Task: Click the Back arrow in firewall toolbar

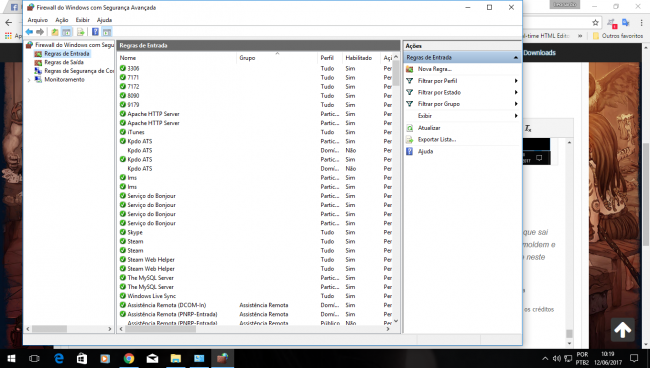Action: tap(29, 32)
